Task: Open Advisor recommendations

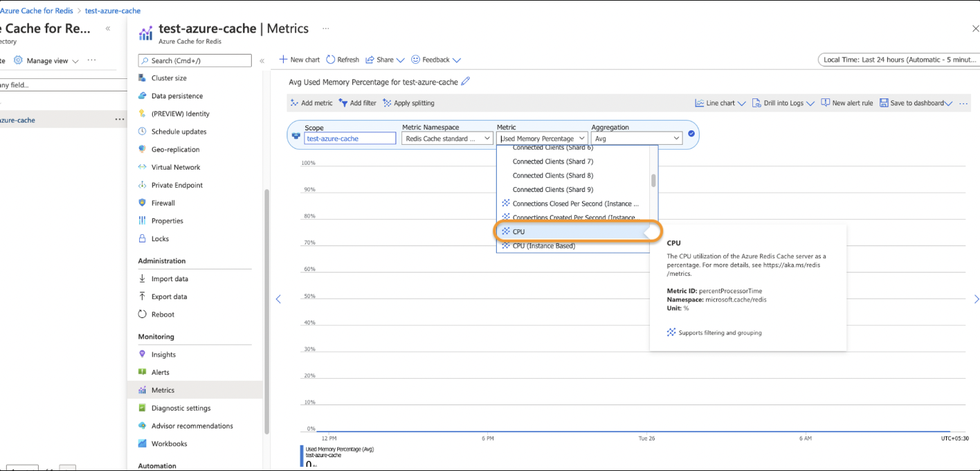Action: point(192,426)
